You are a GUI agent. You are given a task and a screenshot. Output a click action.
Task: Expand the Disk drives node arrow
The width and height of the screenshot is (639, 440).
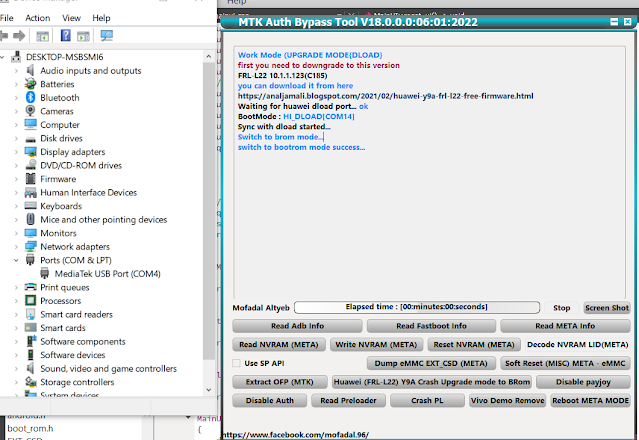point(16,139)
